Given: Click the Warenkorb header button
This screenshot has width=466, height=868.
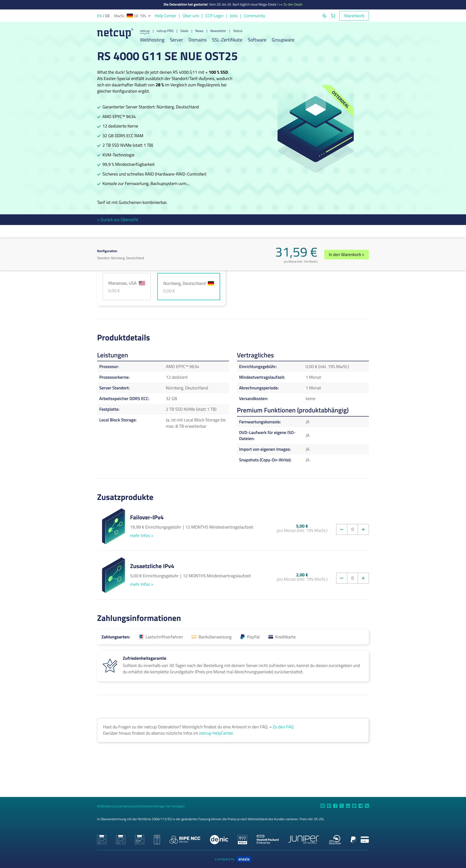Looking at the screenshot, I should (354, 16).
